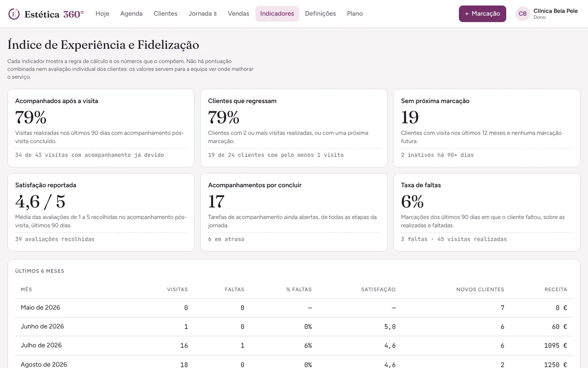Open the Hoje tab
This screenshot has width=588, height=368.
pos(102,14)
